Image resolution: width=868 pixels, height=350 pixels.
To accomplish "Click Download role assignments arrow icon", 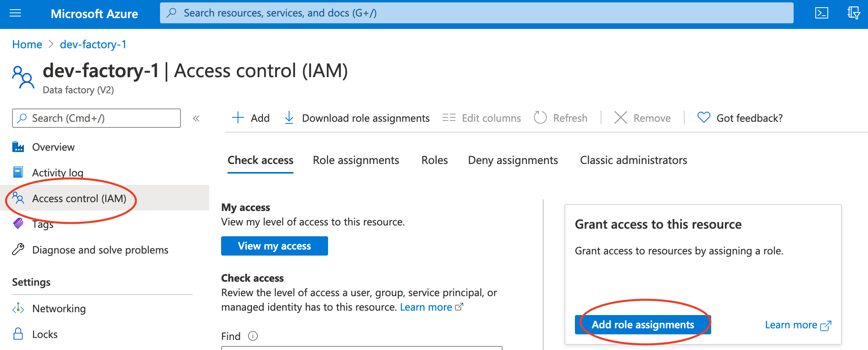I will 289,118.
